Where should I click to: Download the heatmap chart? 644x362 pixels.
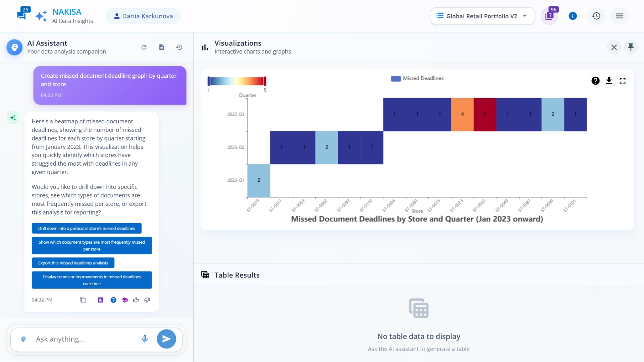(x=609, y=81)
